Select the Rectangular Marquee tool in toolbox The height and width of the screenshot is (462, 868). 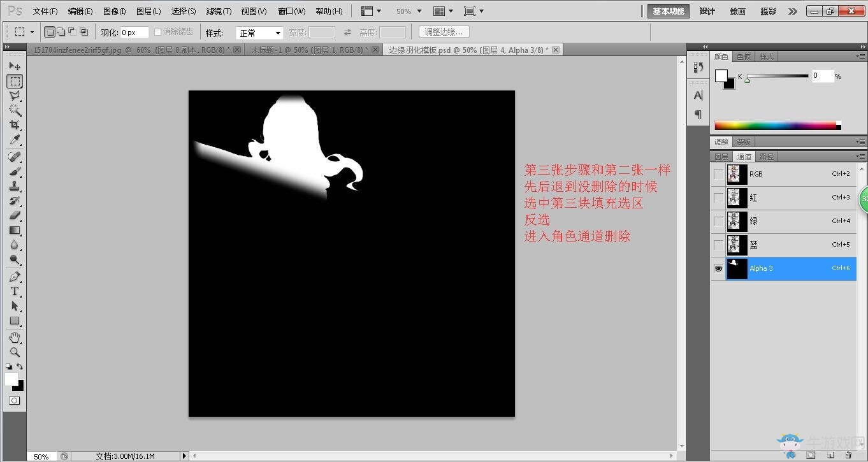15,81
